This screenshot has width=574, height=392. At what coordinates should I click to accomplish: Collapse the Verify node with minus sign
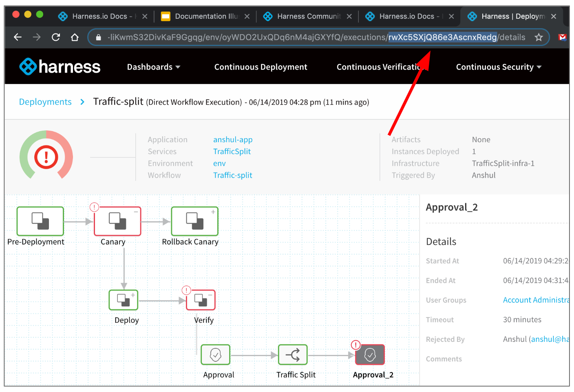(x=210, y=295)
